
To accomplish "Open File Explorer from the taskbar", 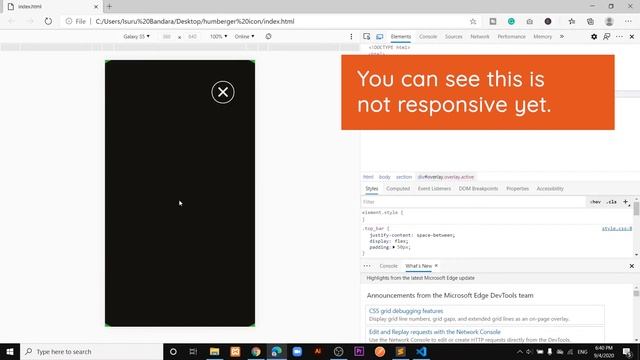I will [x=214, y=351].
